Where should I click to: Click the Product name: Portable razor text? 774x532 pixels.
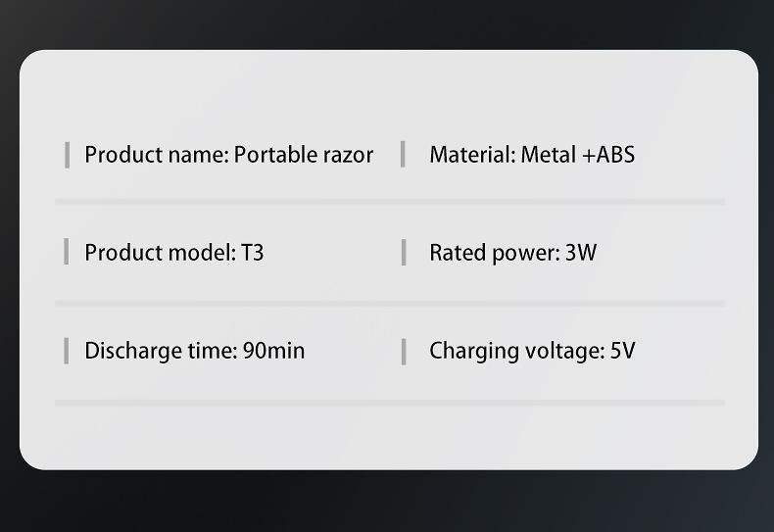pos(228,155)
